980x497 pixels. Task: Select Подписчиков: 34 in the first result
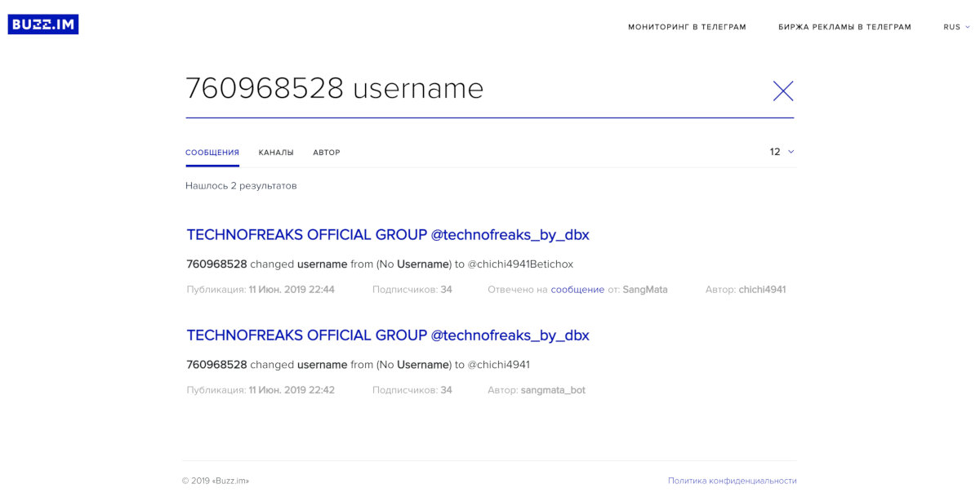click(x=412, y=290)
